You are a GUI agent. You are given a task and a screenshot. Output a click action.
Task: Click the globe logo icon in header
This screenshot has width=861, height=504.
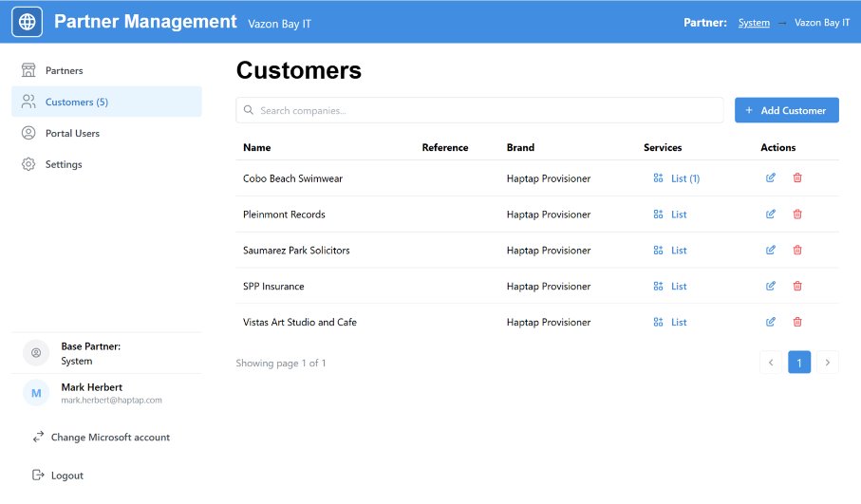[x=27, y=21]
